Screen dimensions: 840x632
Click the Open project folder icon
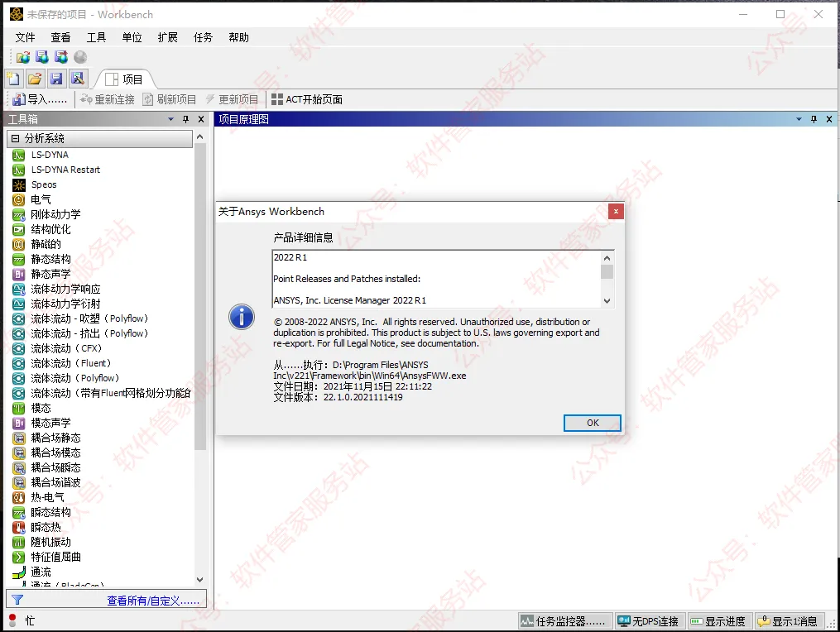pyautogui.click(x=35, y=79)
